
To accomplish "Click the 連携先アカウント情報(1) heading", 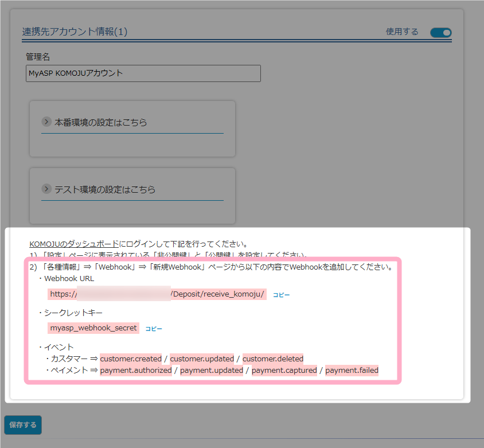I will pyautogui.click(x=75, y=32).
